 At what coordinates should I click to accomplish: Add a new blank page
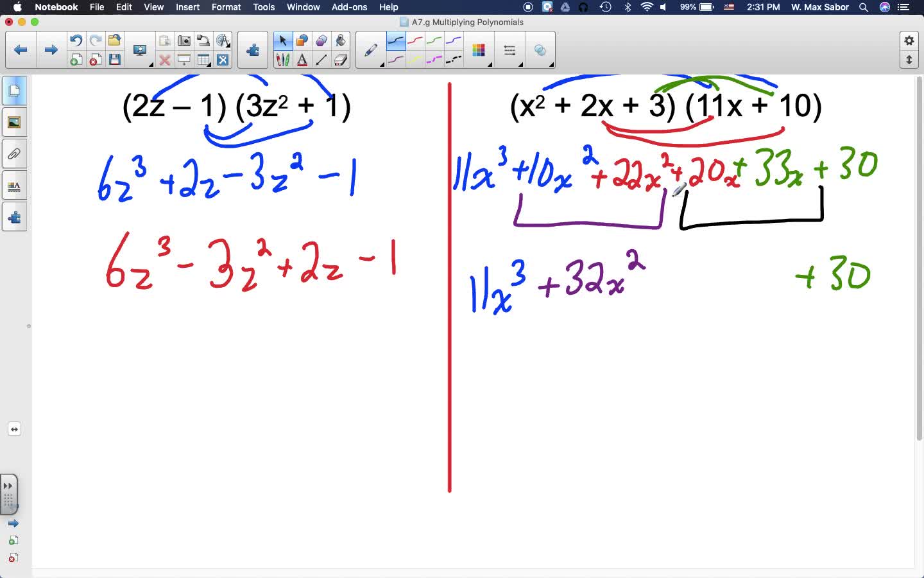(x=76, y=59)
